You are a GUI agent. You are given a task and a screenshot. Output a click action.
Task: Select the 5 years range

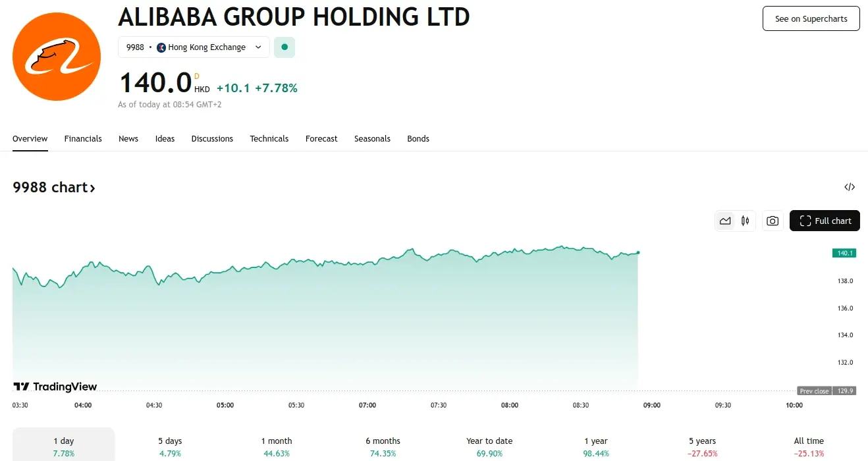point(703,447)
